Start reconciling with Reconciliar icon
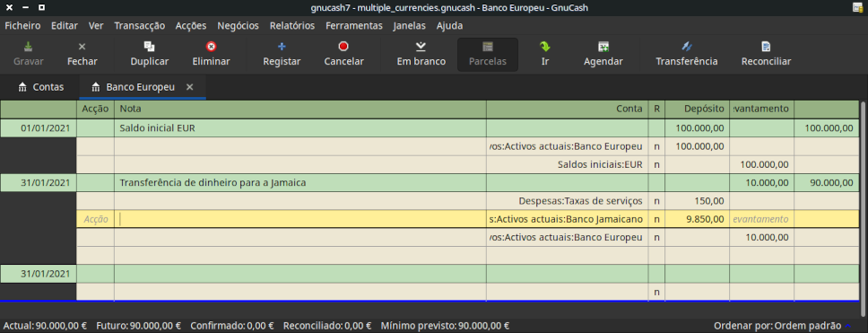868x333 pixels. tap(766, 47)
